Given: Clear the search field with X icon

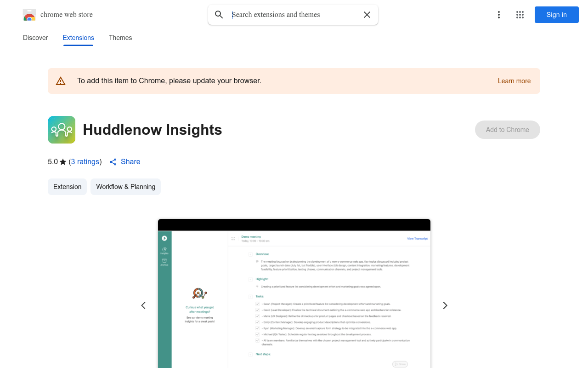Looking at the screenshot, I should 367,15.
